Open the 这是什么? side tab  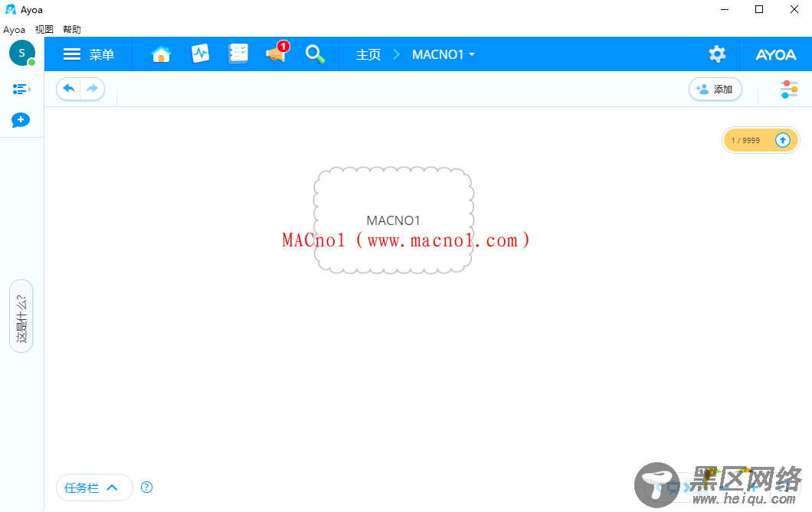point(21,317)
